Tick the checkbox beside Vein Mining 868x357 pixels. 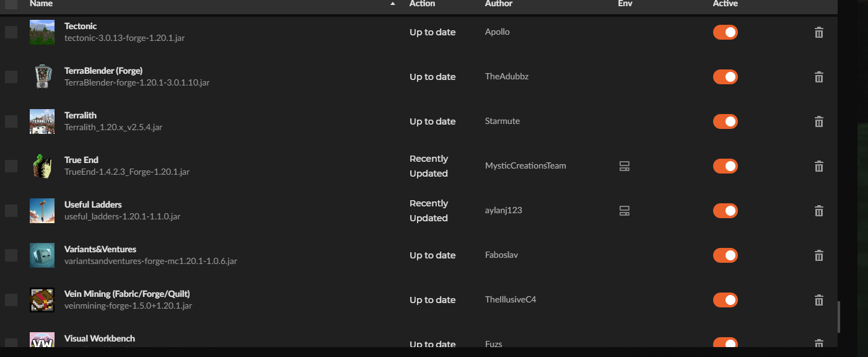11,300
